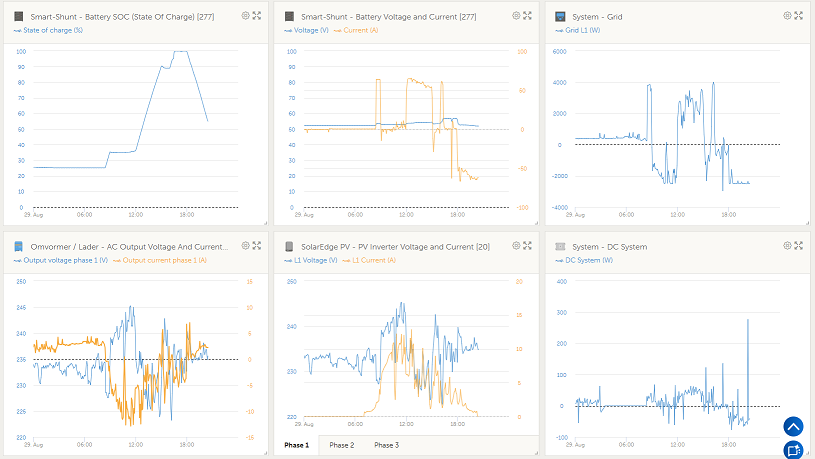The image size is (815, 459).
Task: Expand Battery SOC widget to fullscreen
Action: click(x=257, y=16)
